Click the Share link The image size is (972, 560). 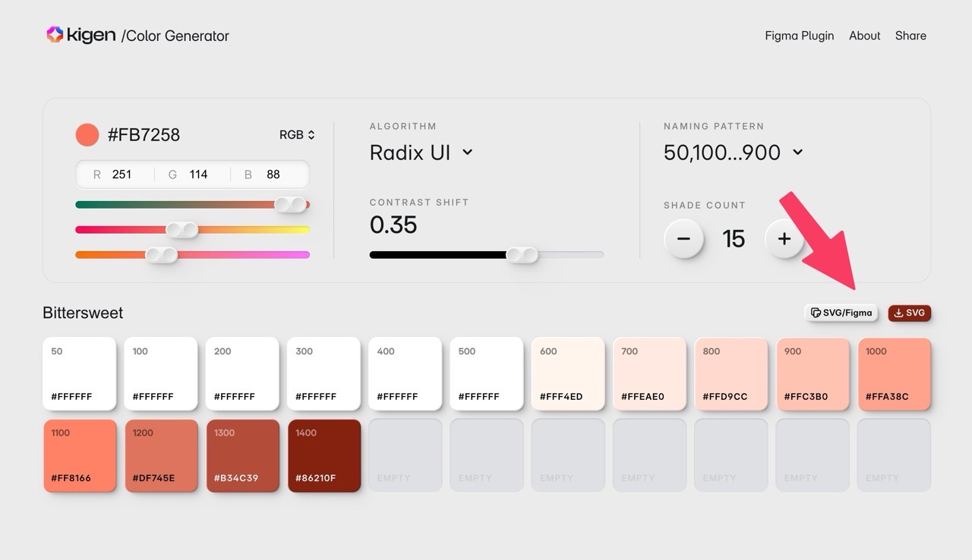(910, 36)
